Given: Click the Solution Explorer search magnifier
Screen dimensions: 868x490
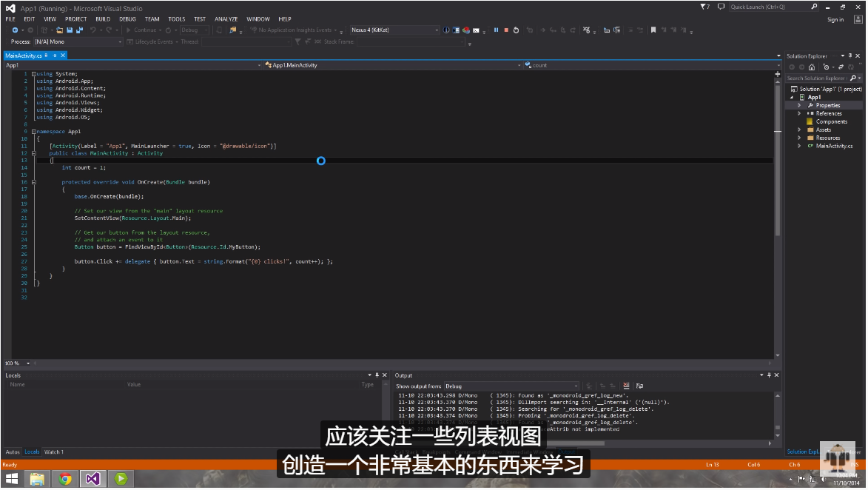Looking at the screenshot, I should pos(853,78).
